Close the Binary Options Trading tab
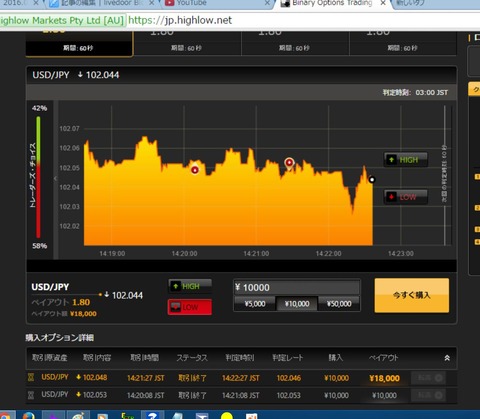This screenshot has width=480, height=419. pyautogui.click(x=383, y=3)
